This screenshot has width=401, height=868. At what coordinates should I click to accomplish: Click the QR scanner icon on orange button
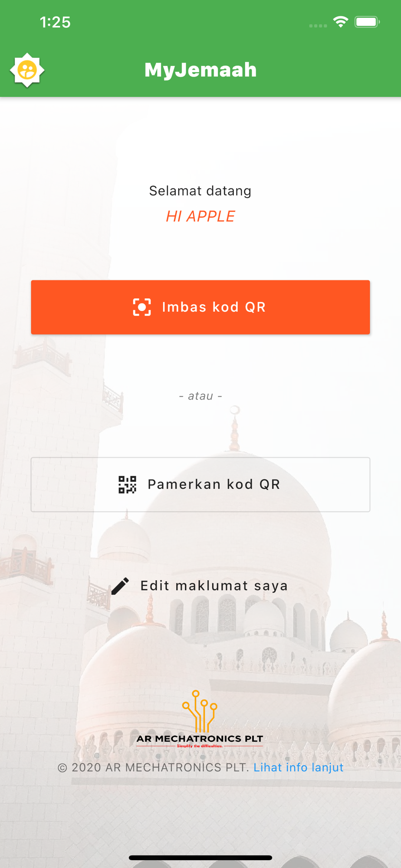[142, 307]
